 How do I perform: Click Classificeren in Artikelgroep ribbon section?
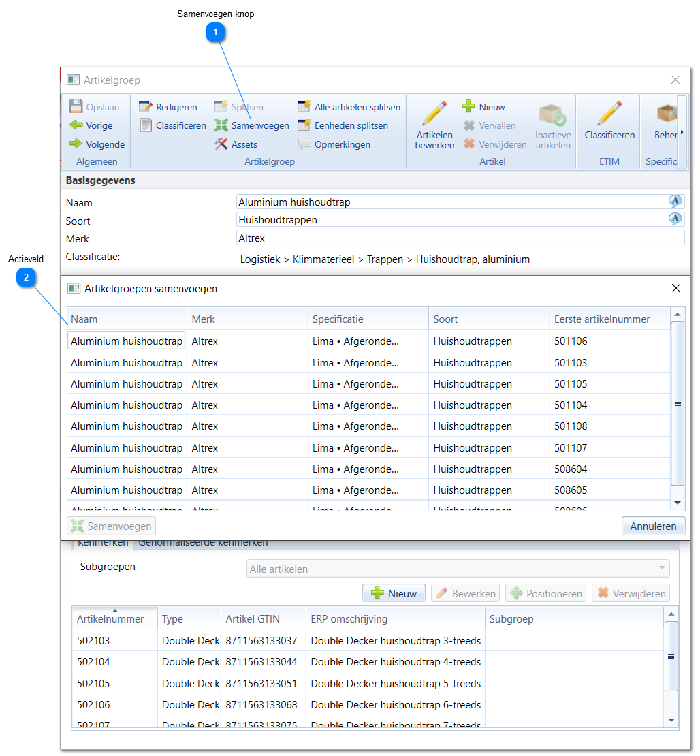[x=172, y=125]
